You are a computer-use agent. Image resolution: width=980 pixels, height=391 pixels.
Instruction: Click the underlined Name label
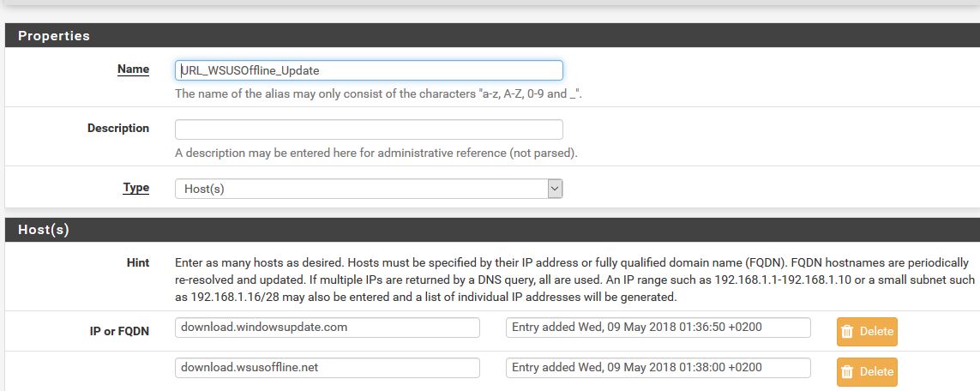pos(133,69)
